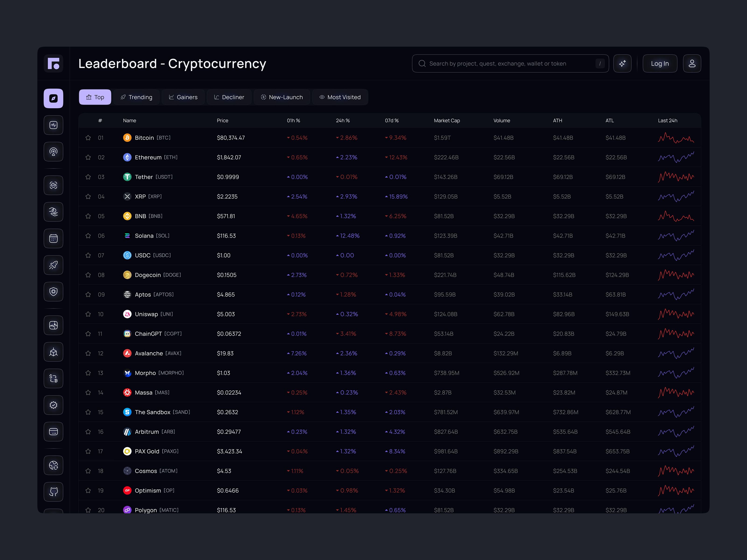Open the compass Explore sidebar icon
747x560 pixels.
tap(53, 98)
